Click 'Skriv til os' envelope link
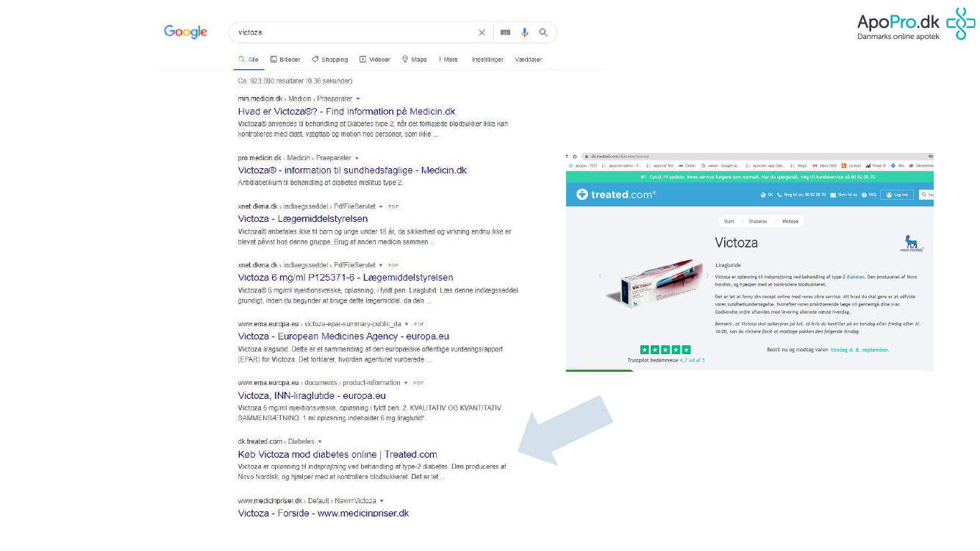Screen dimensions: 980x551 click(843, 195)
